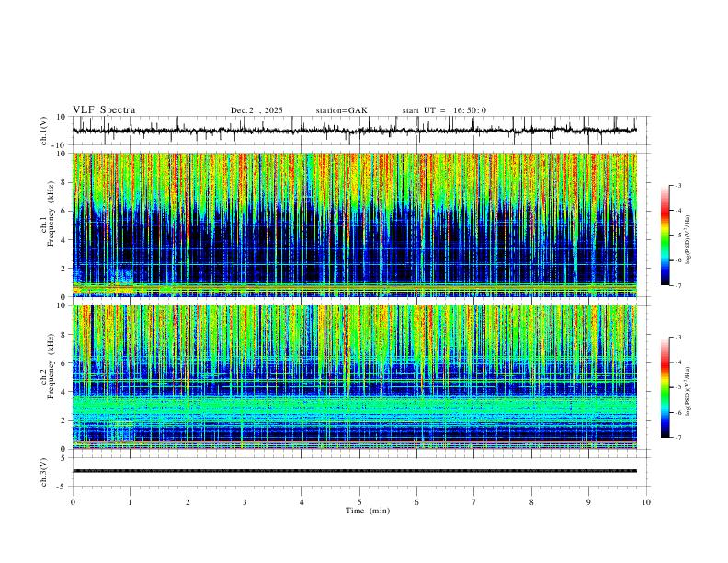
Task: Click the ch.2 Frequency (kHz) axis label
Action: [x=51, y=365]
